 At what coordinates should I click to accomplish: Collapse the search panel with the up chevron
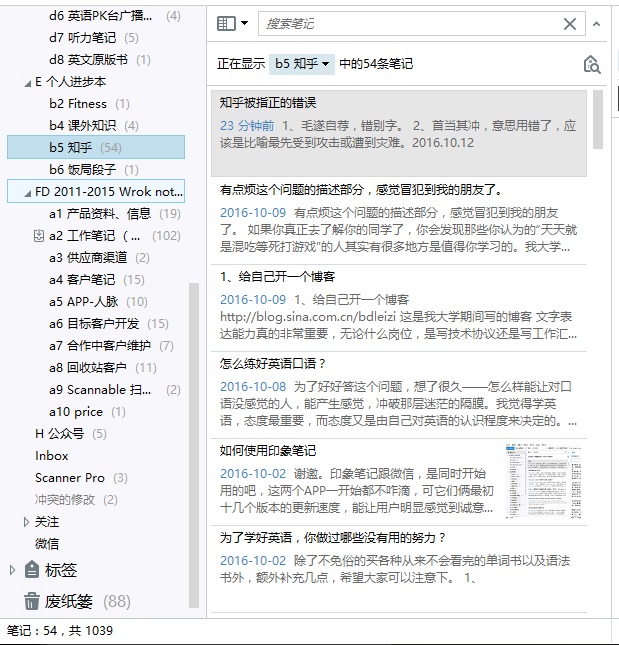(596, 24)
